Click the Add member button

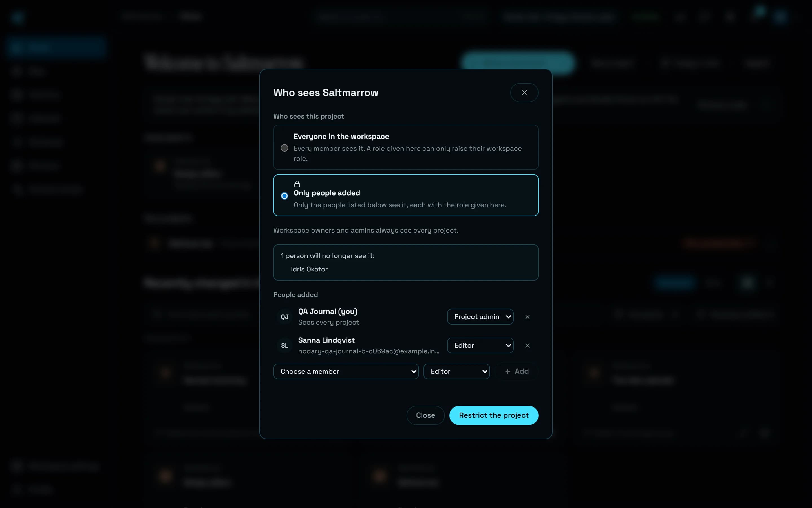tap(517, 371)
